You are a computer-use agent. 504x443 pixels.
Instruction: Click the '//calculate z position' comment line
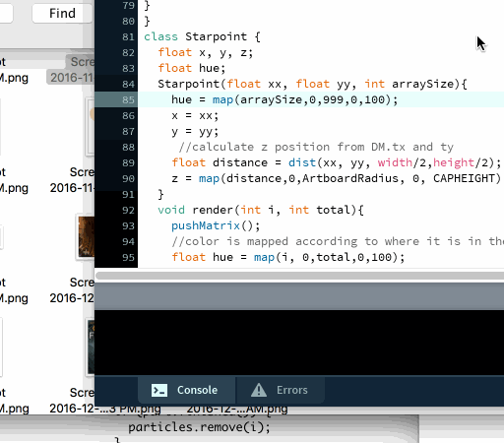click(316, 147)
